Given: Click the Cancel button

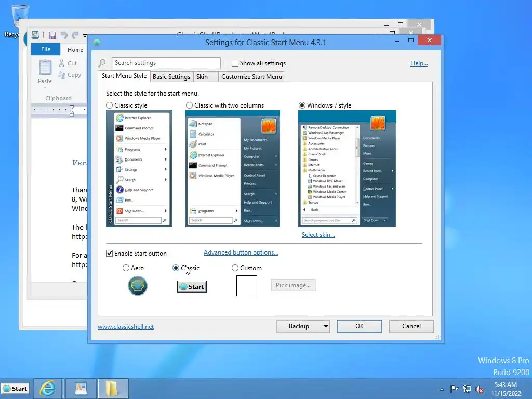Looking at the screenshot, I should tap(411, 326).
